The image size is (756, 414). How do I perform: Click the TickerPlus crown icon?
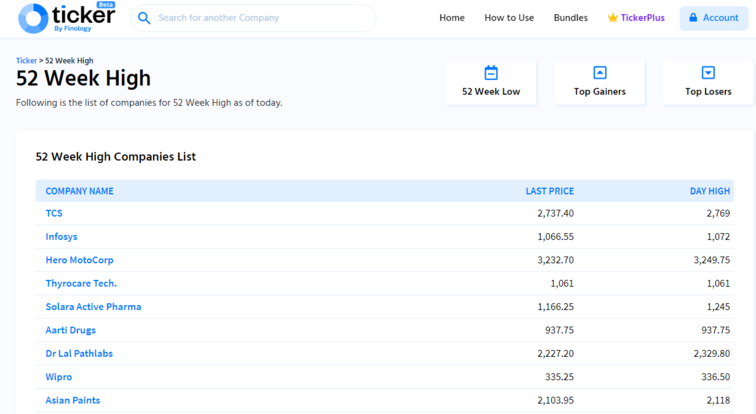point(612,18)
